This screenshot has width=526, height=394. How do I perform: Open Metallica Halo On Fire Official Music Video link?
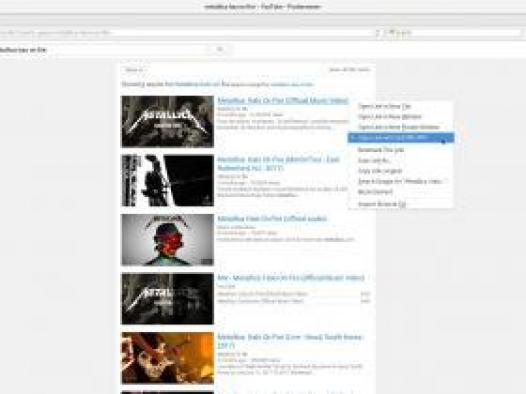[x=283, y=100]
